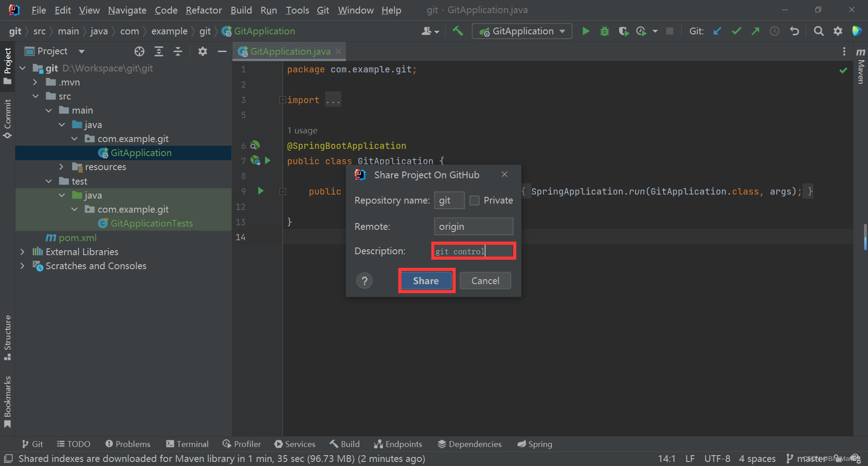This screenshot has height=466, width=868.
Task: Click the Stop square icon
Action: (x=670, y=31)
